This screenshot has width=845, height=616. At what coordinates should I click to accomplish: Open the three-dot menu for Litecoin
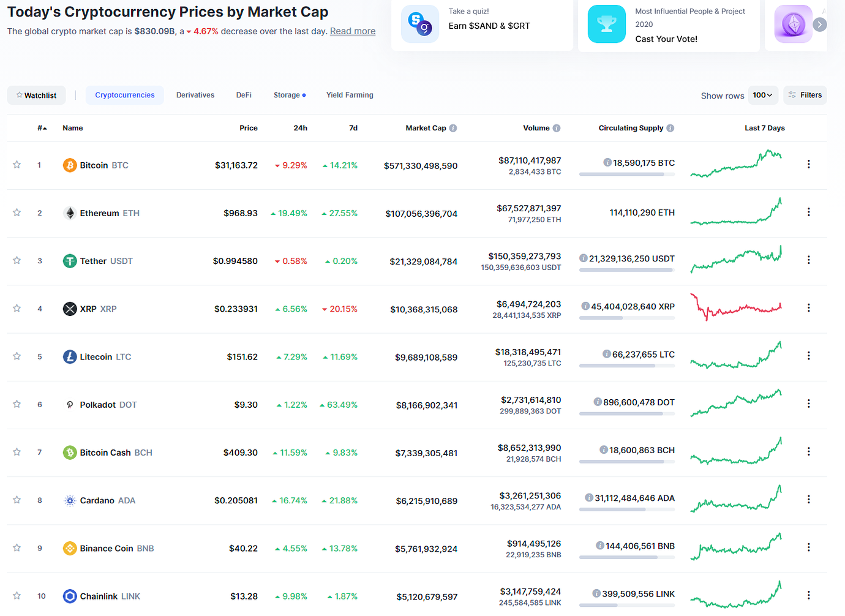pos(808,356)
